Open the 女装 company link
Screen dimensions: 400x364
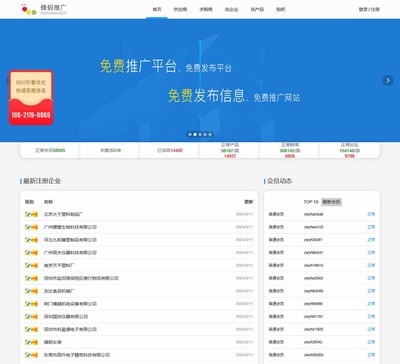coord(53,342)
